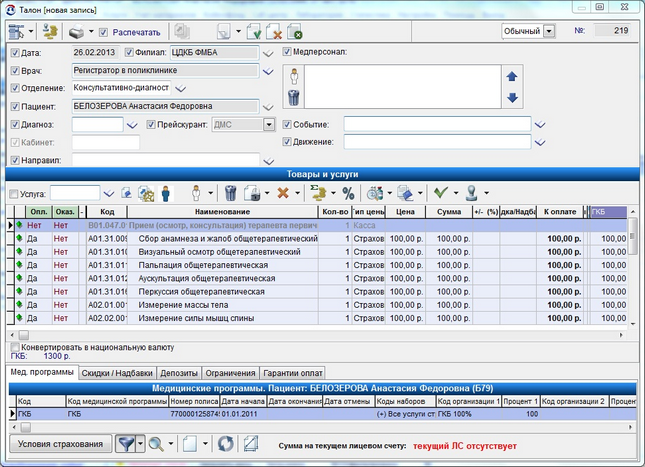This screenshot has height=467, width=645.
Task: Click the stamp icon in services toolbar
Action: point(472,193)
